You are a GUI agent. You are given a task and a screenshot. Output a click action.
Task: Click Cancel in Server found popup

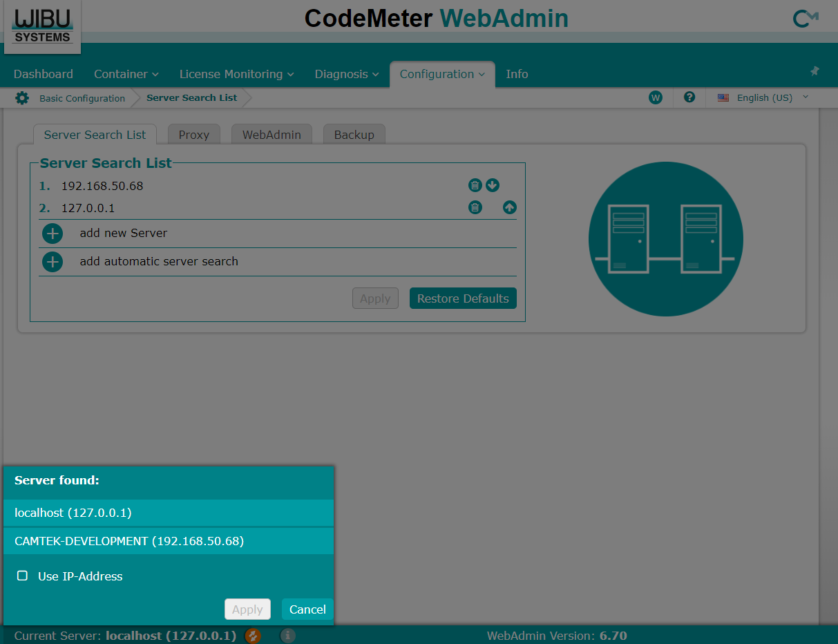pyautogui.click(x=307, y=609)
